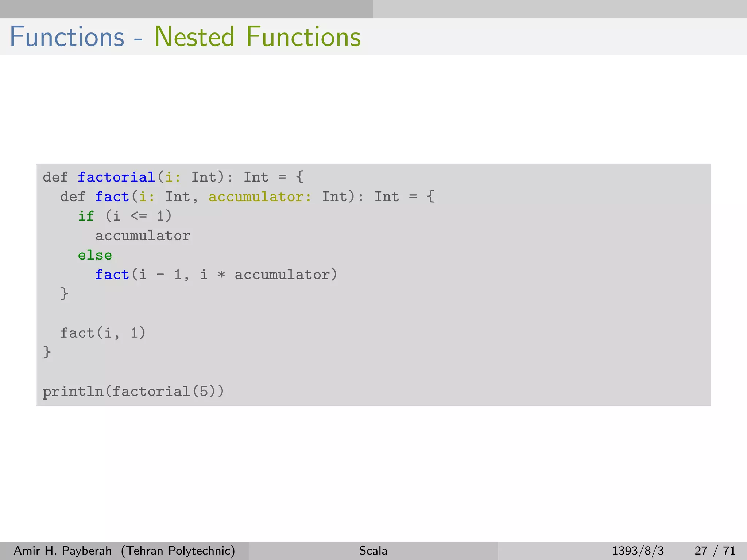Screen dimensions: 747x560
Task: Click the author name 'Amir H. Payberah' in footer
Action: (x=62, y=551)
